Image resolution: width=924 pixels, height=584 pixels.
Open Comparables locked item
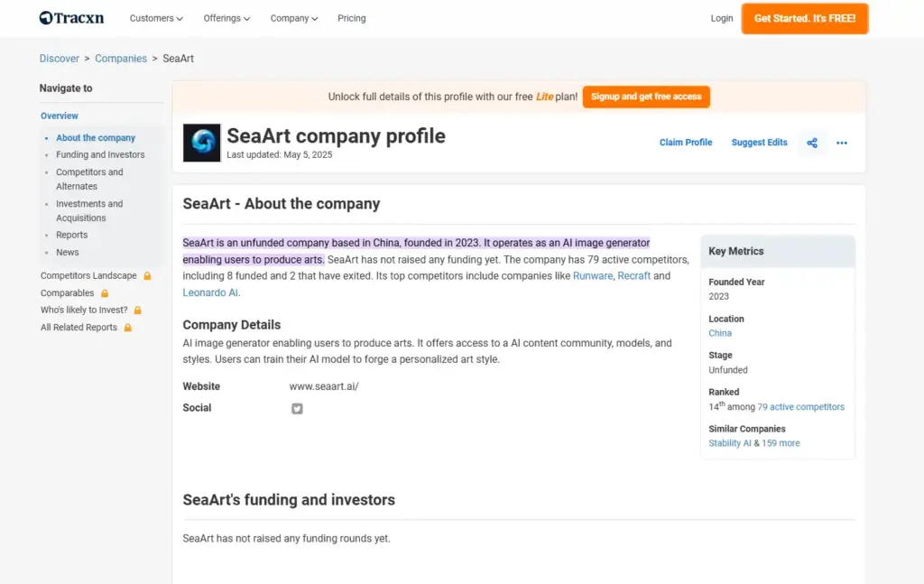tap(67, 292)
